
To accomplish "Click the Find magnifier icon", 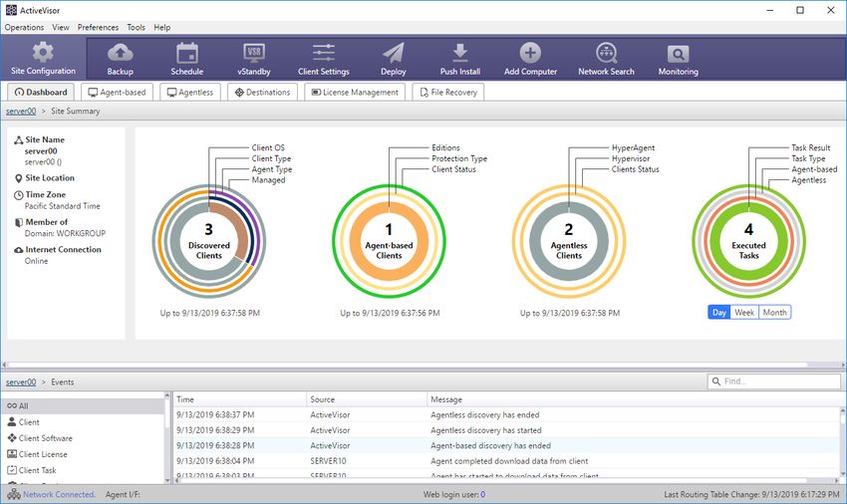I will tap(716, 381).
